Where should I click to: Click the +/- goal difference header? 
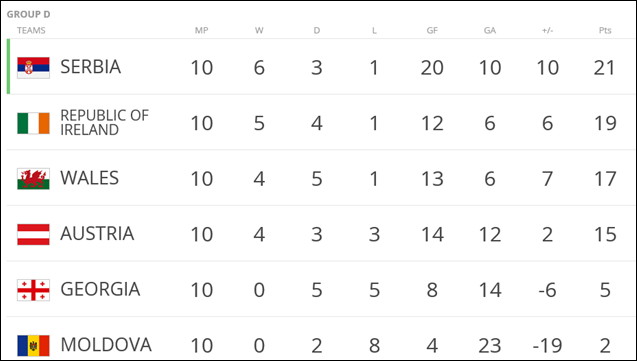tap(547, 30)
